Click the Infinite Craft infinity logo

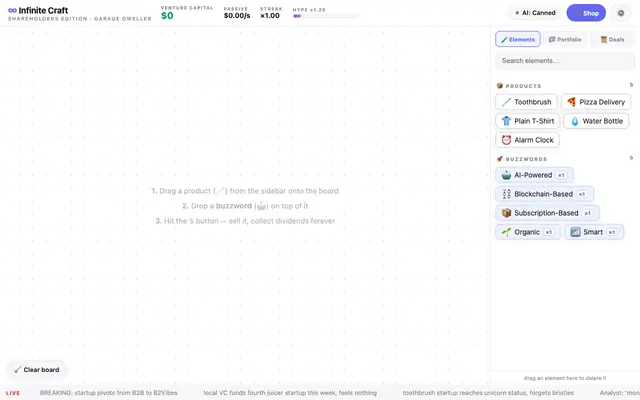coord(13,11)
